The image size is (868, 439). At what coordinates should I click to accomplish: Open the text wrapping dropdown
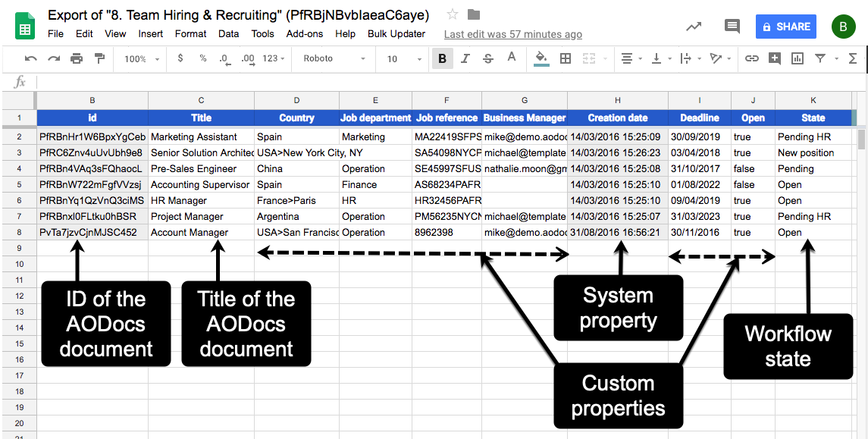691,58
